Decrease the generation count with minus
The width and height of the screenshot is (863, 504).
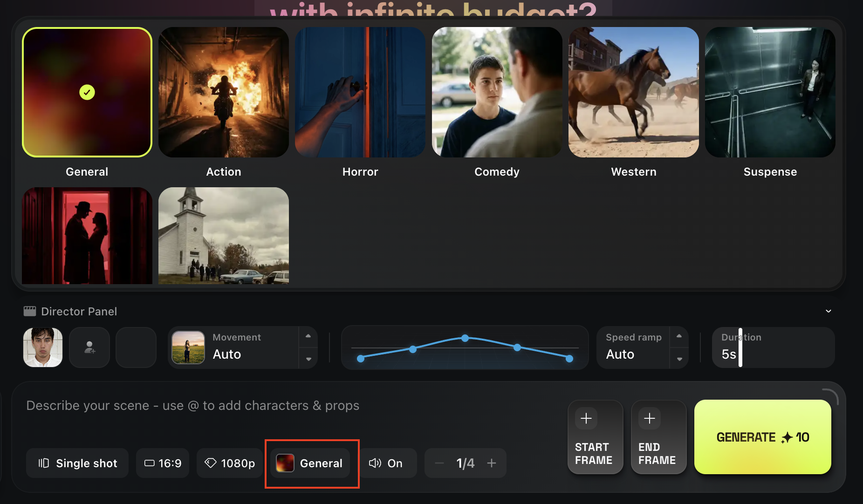pos(439,463)
